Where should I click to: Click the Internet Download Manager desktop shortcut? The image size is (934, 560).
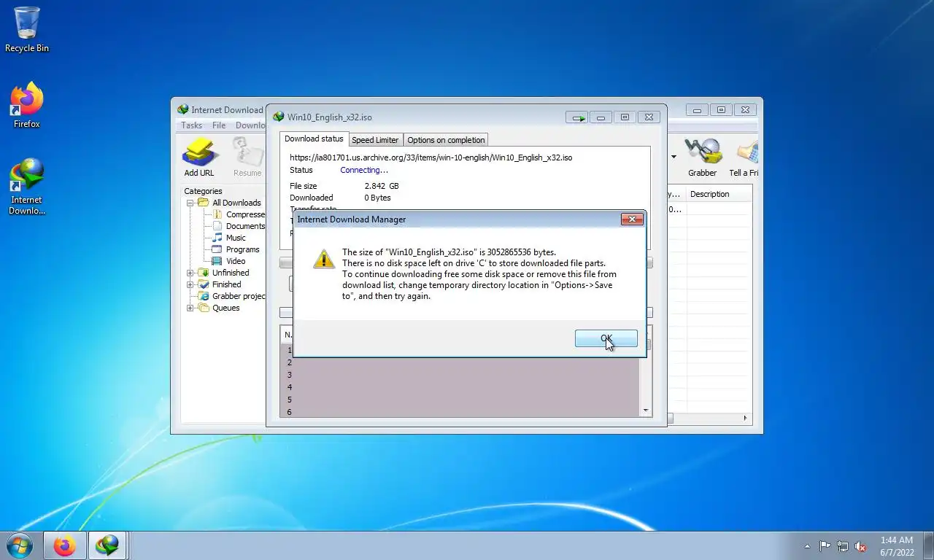pos(27,187)
